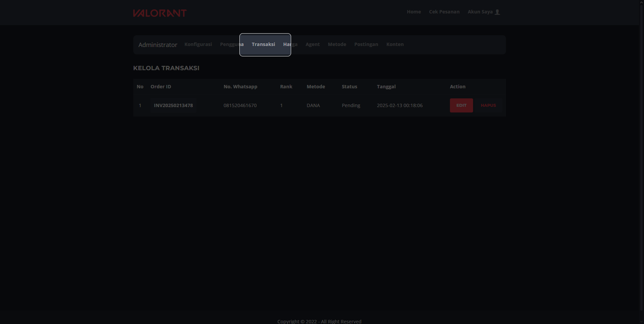Click the Metode column header in table

coord(316,87)
